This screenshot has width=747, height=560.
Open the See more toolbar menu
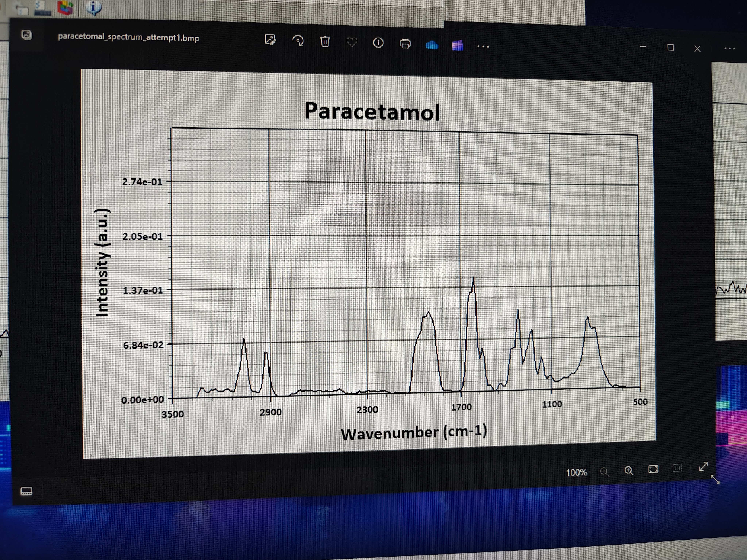(x=483, y=47)
